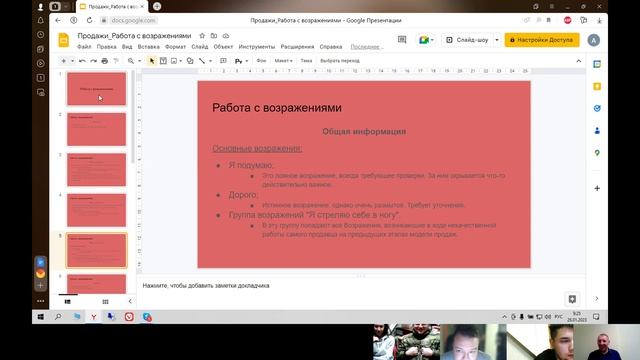The width and height of the screenshot is (640, 360).
Task: Open the Google Keep side panel icon
Action: [x=597, y=86]
